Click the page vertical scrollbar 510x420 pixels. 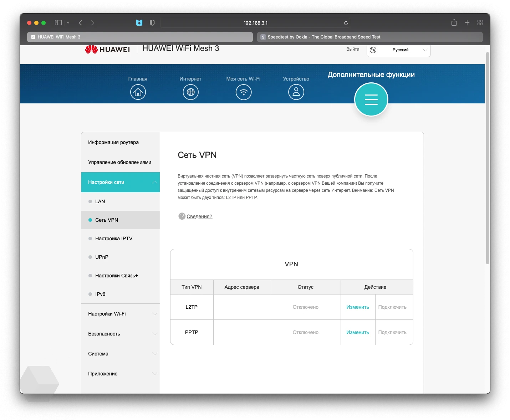pos(488,159)
